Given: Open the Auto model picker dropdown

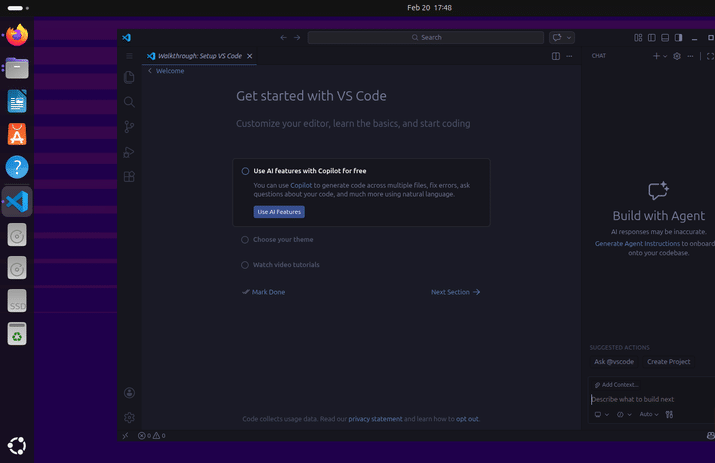Looking at the screenshot, I should click(649, 414).
